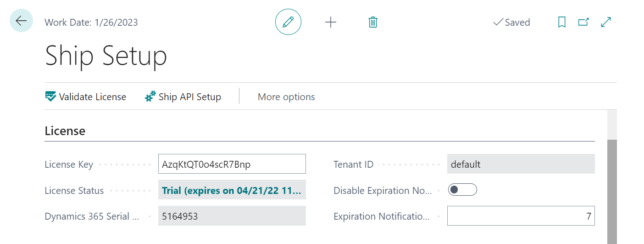Click the Tenant ID field

(x=521, y=164)
